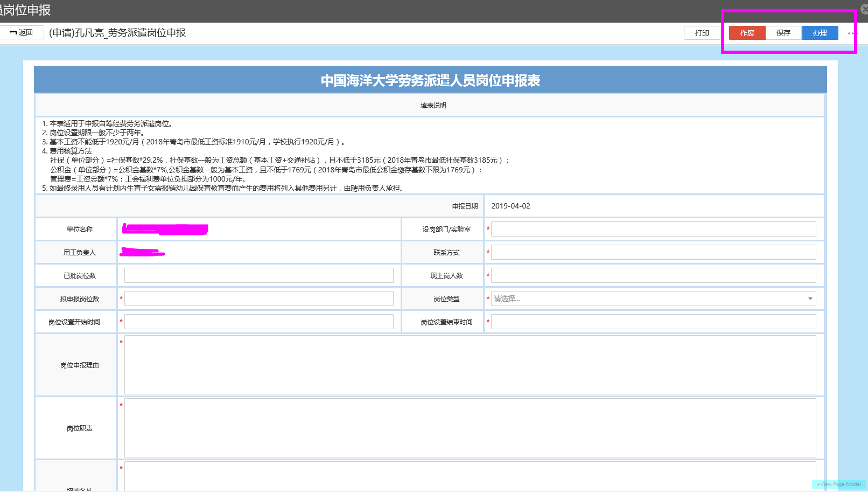Screen dimensions: 868x493
Task: Click the 申报日期 value 2019-04-02
Action: (510, 206)
